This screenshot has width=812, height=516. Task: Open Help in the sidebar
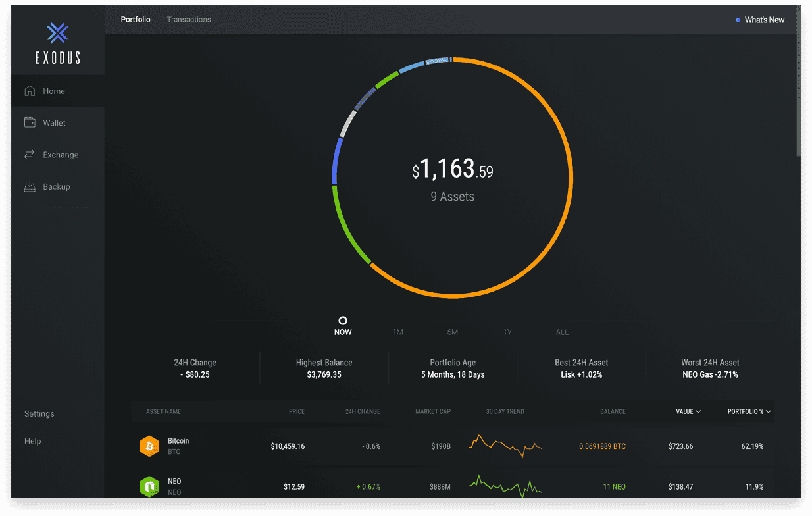tap(33, 441)
